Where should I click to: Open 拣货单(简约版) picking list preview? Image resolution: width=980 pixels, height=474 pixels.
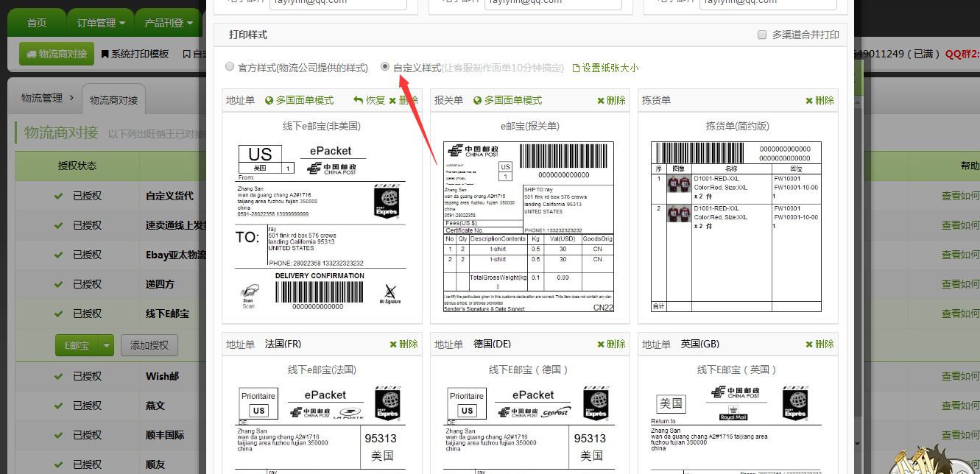(737, 226)
